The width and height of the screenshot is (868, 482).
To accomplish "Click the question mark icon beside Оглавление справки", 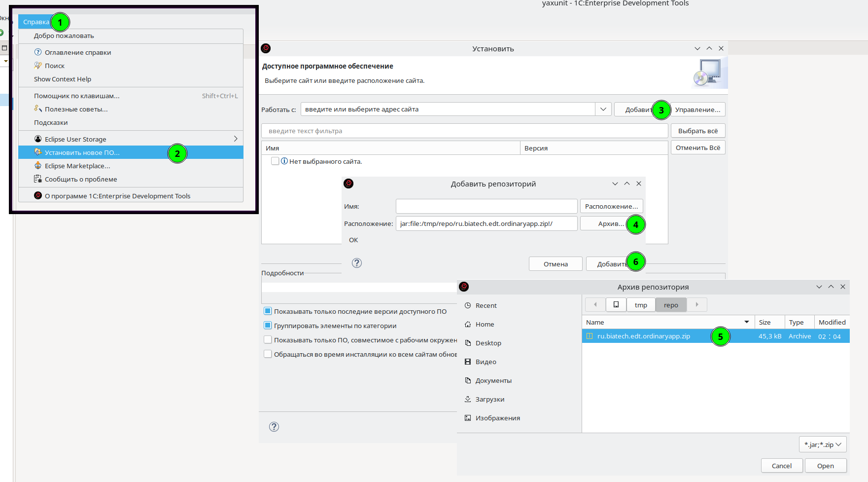I will pos(38,52).
